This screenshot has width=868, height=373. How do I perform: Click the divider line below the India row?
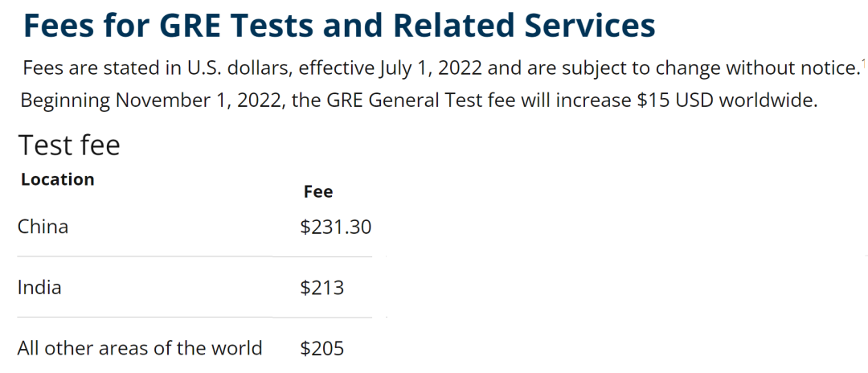(194, 318)
